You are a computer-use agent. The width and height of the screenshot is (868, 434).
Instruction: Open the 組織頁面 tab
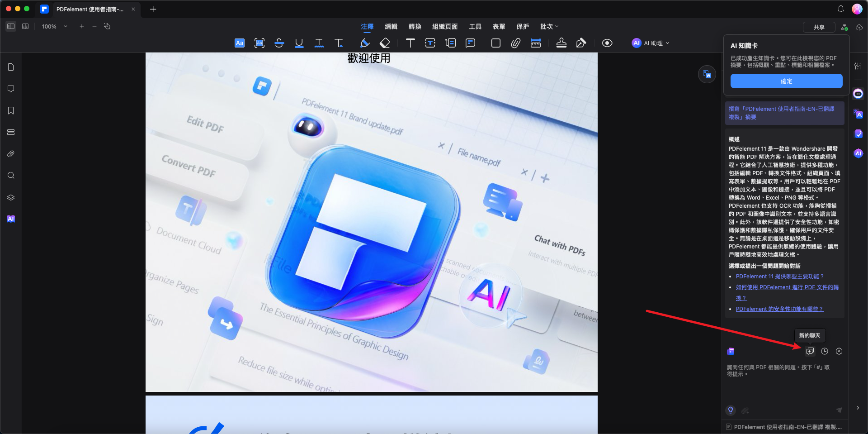(445, 26)
